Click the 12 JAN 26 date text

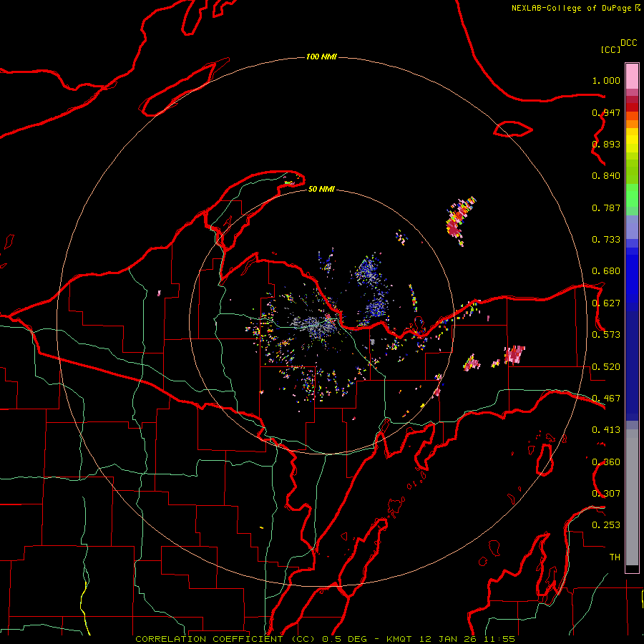click(448, 639)
